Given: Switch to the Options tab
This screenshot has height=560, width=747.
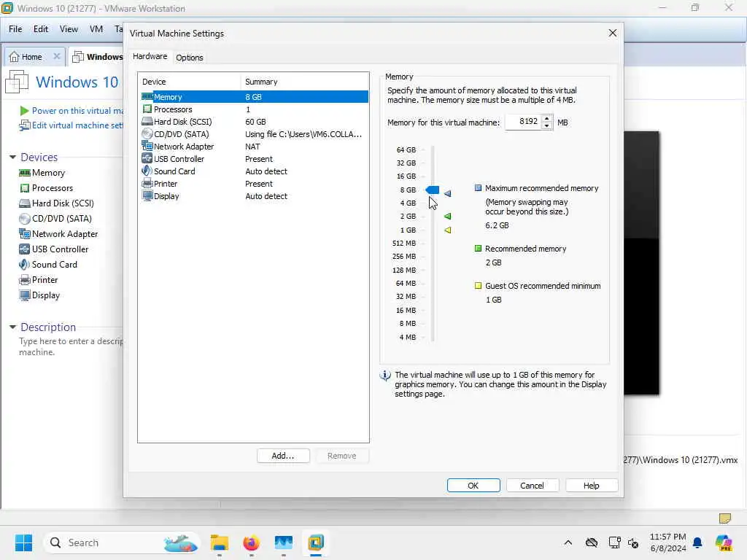Looking at the screenshot, I should 190,58.
